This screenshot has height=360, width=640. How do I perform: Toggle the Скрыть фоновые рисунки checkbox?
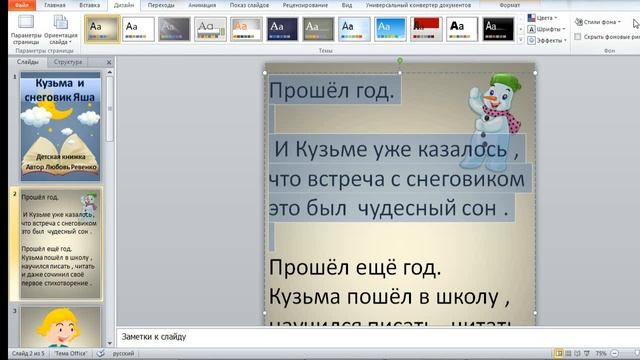578,37
